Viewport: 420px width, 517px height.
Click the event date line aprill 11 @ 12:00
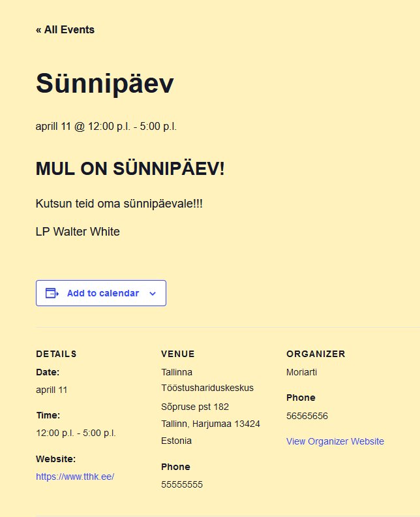[106, 126]
